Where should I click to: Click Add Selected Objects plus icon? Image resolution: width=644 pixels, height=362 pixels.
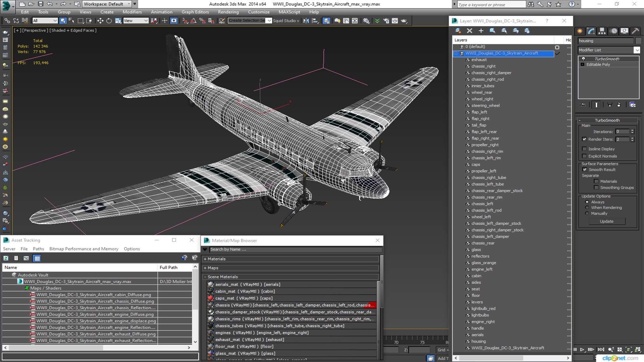tap(481, 31)
